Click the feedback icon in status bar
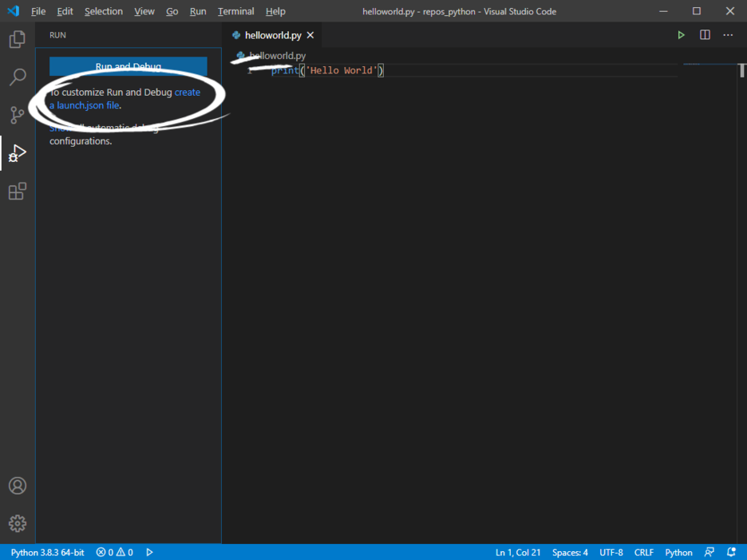This screenshot has width=747, height=560. 709,552
